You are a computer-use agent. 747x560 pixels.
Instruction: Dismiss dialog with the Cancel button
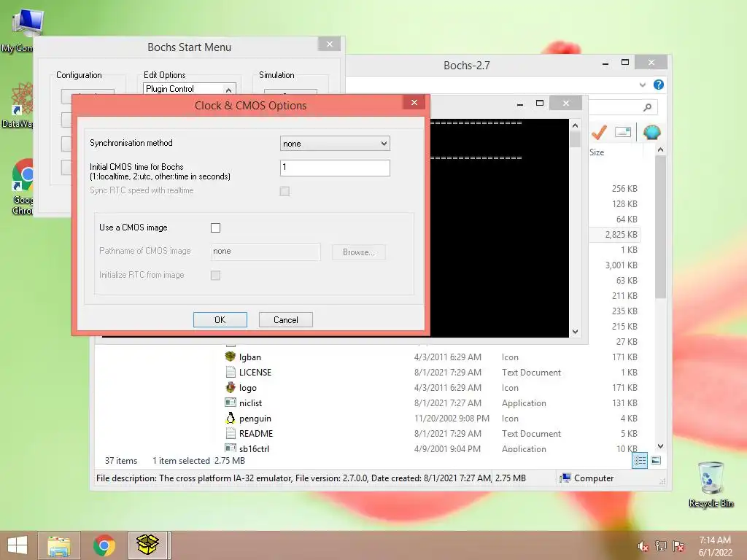coord(286,319)
